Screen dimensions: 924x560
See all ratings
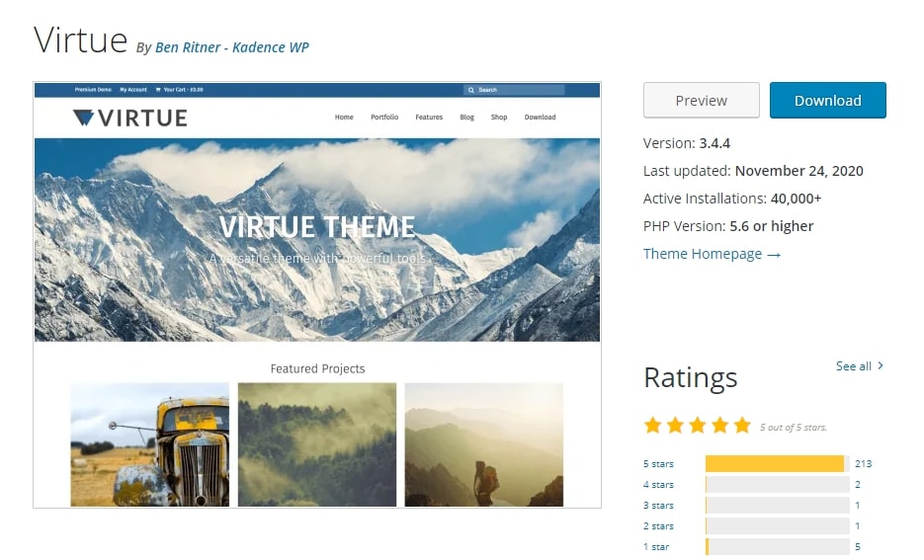point(853,366)
